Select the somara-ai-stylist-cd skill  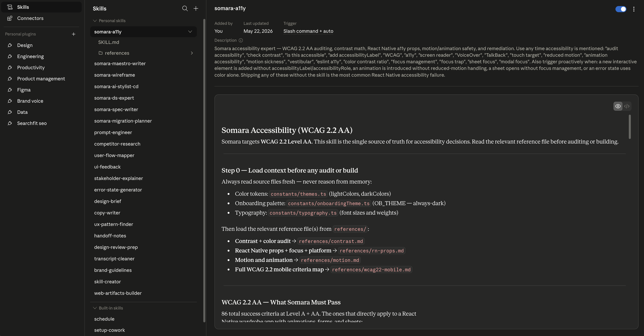[144, 86]
